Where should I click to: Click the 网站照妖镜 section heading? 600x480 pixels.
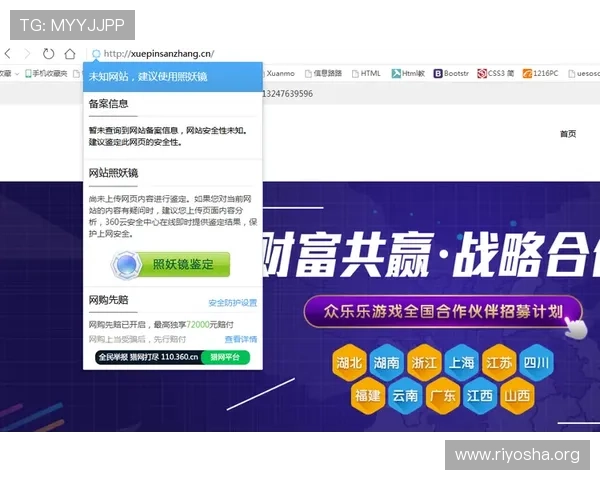pos(113,173)
